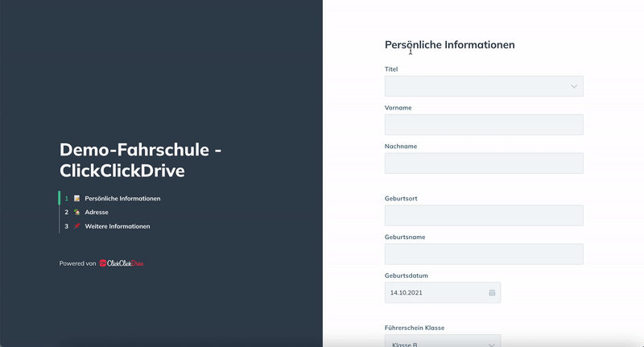
Task: Click the Titel dropdown chevron arrow
Action: (574, 86)
